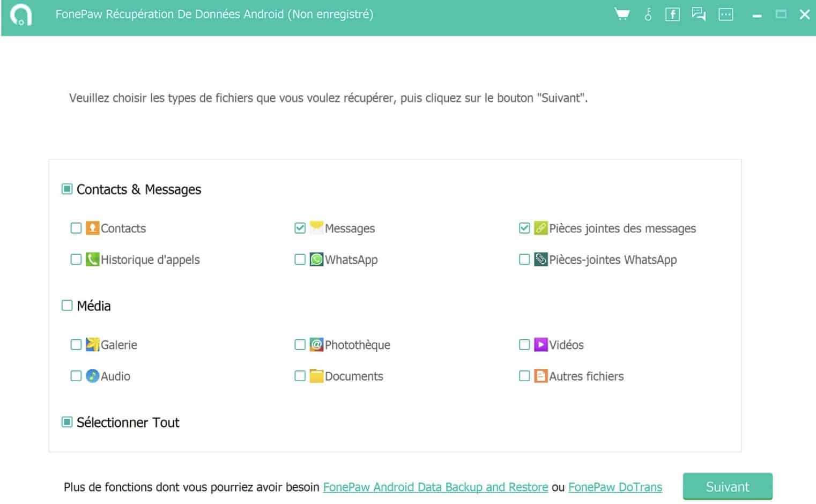816x504 pixels.
Task: Click the key registration icon
Action: (x=648, y=14)
